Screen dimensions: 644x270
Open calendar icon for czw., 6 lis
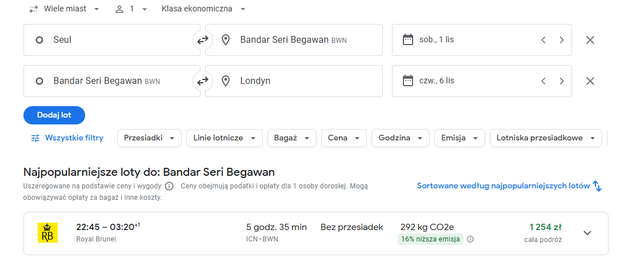tap(407, 81)
